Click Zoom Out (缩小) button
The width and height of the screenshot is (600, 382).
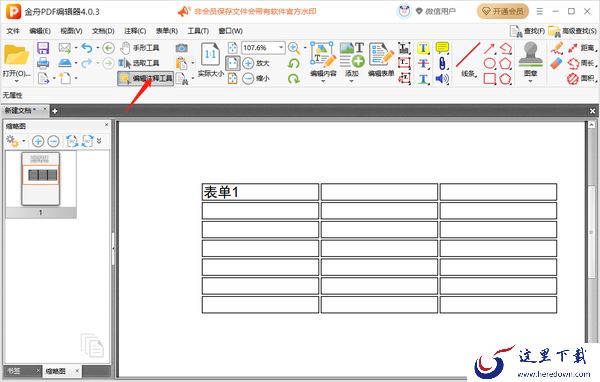point(256,78)
